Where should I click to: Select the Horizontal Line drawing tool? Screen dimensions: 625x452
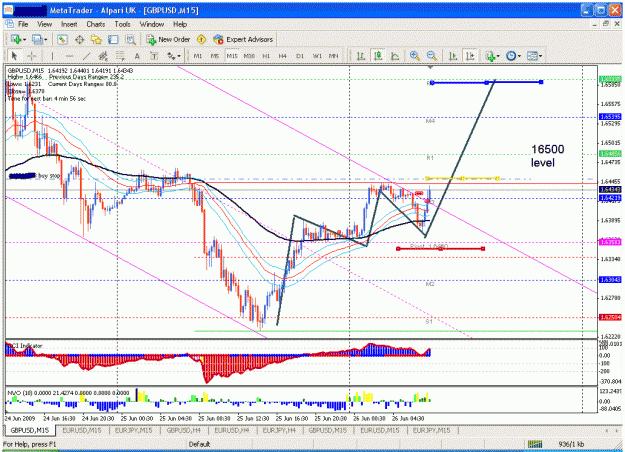click(x=69, y=56)
